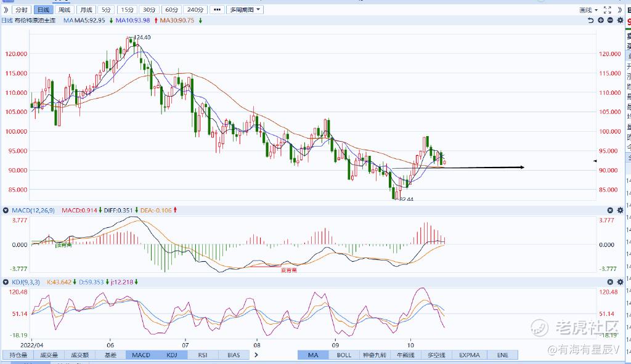631x364 pixels.
Task: Click the 60分 period button
Action: [171, 10]
